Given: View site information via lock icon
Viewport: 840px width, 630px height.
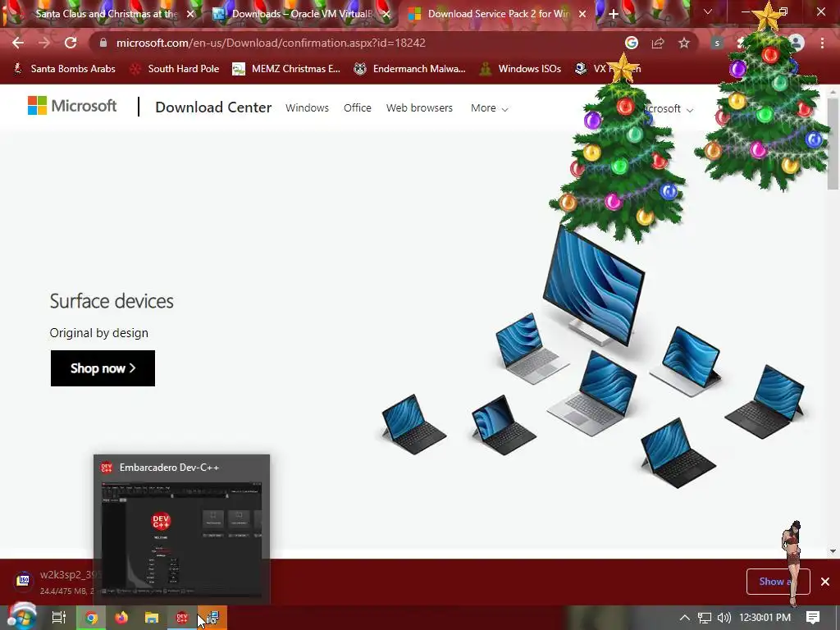Looking at the screenshot, I should pyautogui.click(x=103, y=43).
